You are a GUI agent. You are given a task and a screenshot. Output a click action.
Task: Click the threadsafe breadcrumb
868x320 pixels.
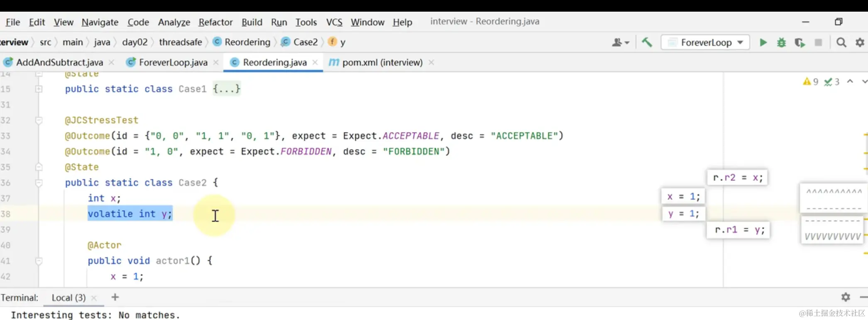click(181, 42)
